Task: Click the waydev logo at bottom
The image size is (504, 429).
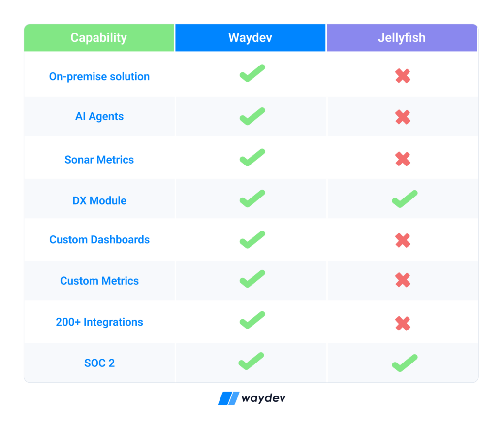Action: (252, 398)
